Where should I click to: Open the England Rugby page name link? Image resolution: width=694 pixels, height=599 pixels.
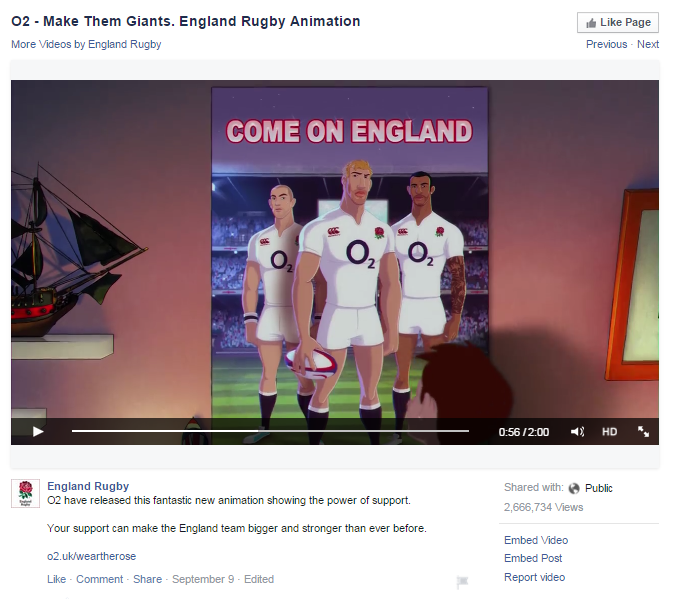coord(88,486)
